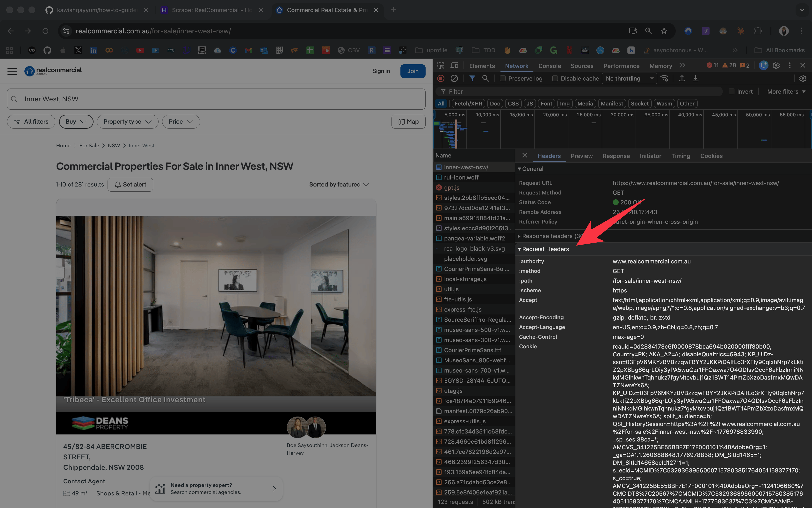Click Export HAR download icon
Screen dimensions: 812x508
pos(695,78)
